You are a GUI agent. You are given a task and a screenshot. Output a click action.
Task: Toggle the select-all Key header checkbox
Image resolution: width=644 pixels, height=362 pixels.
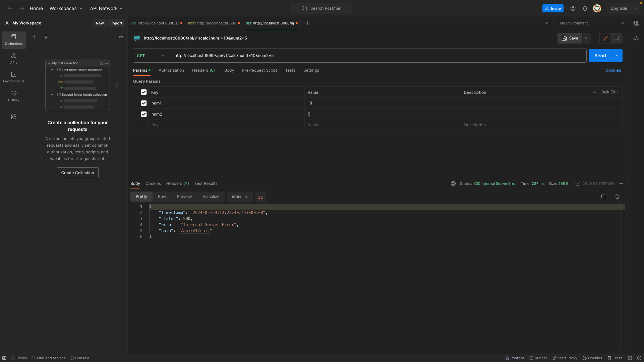tap(144, 92)
